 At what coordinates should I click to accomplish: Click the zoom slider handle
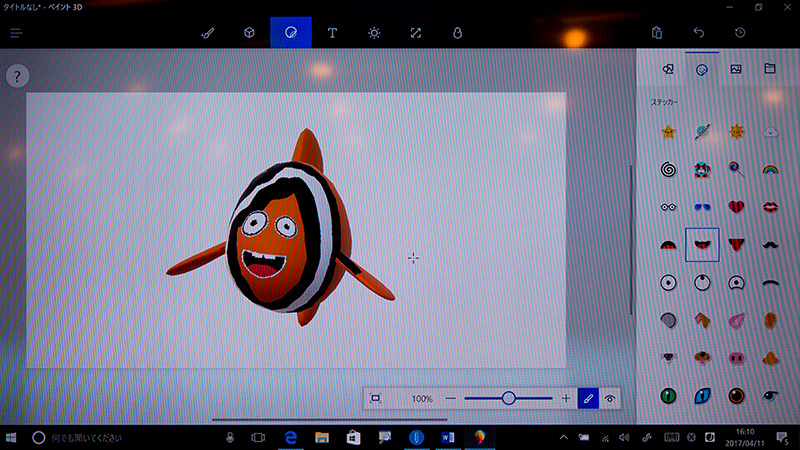tap(508, 398)
